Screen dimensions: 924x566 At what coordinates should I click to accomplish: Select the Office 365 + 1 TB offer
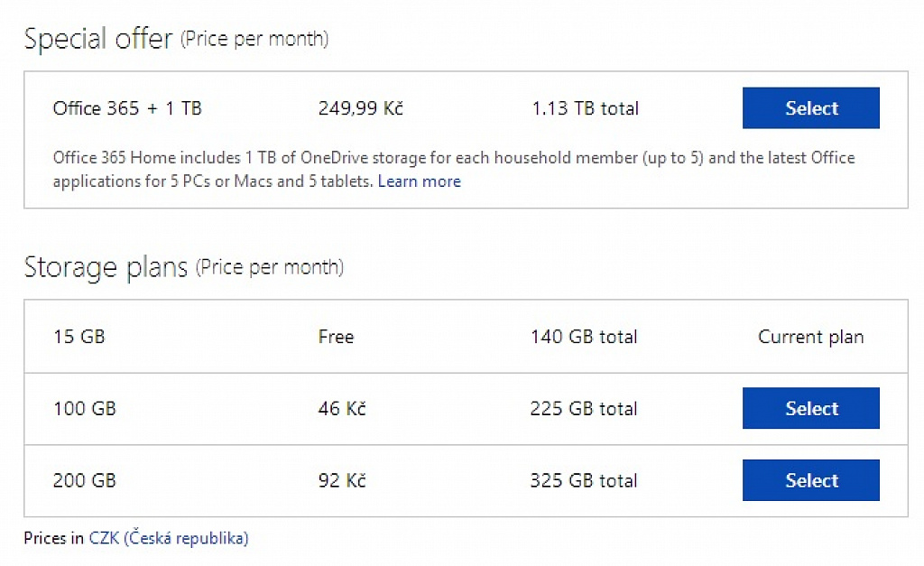pyautogui.click(x=811, y=108)
